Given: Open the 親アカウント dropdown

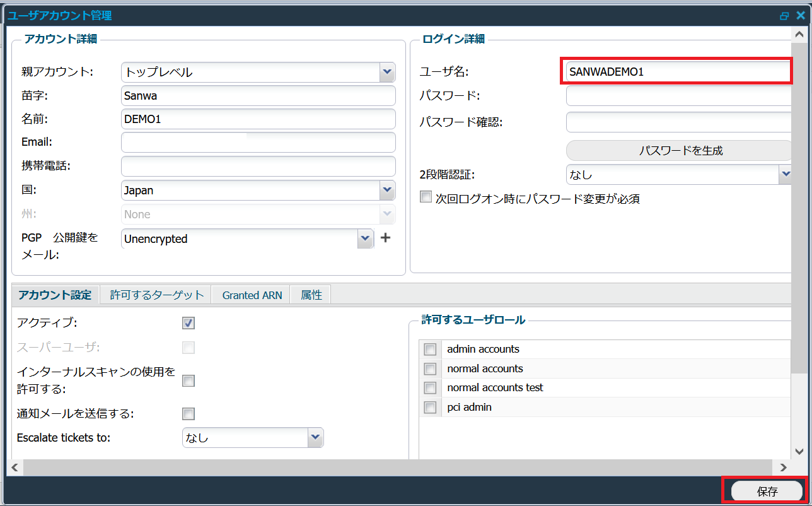Looking at the screenshot, I should pyautogui.click(x=387, y=72).
